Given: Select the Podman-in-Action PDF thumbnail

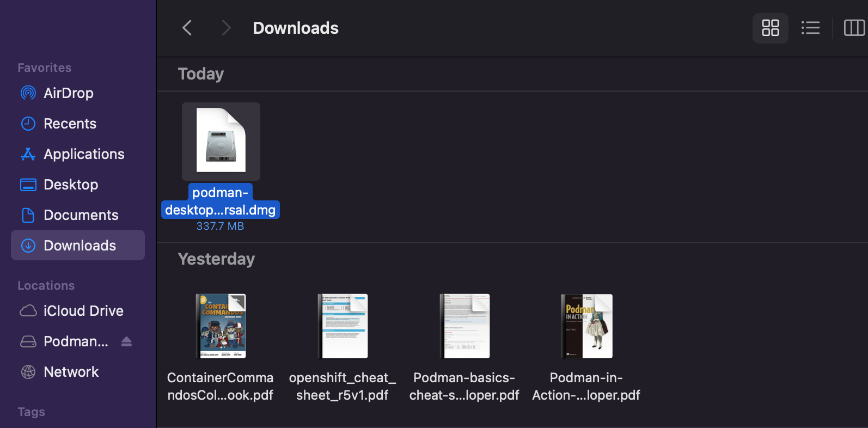Looking at the screenshot, I should pyautogui.click(x=586, y=326).
